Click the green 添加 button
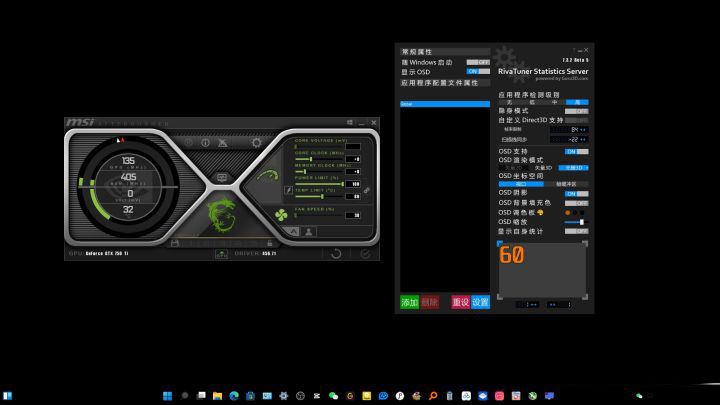 pos(409,301)
